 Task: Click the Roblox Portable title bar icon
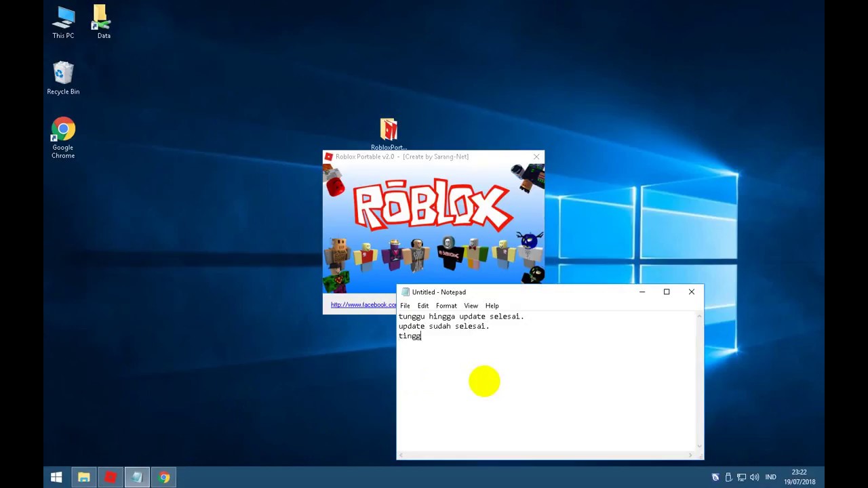pyautogui.click(x=329, y=157)
